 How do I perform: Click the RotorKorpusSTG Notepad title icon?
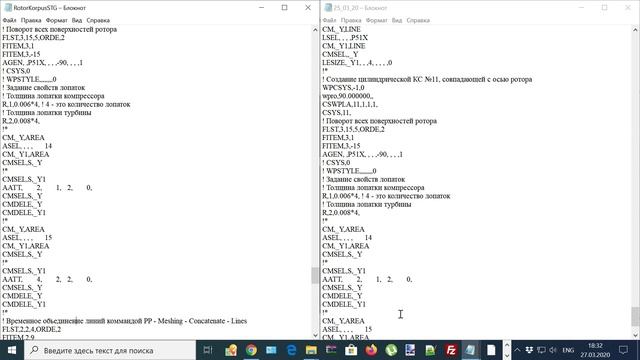coord(8,7)
